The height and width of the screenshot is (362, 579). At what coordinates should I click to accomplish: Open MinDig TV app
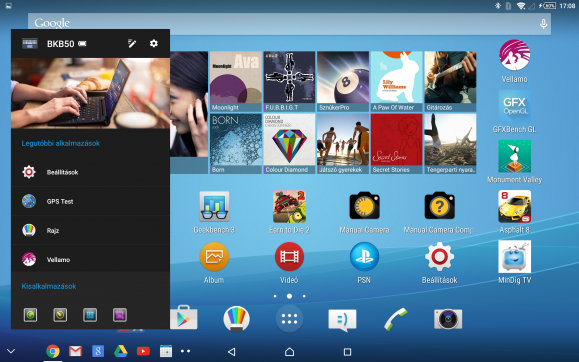coord(514,263)
